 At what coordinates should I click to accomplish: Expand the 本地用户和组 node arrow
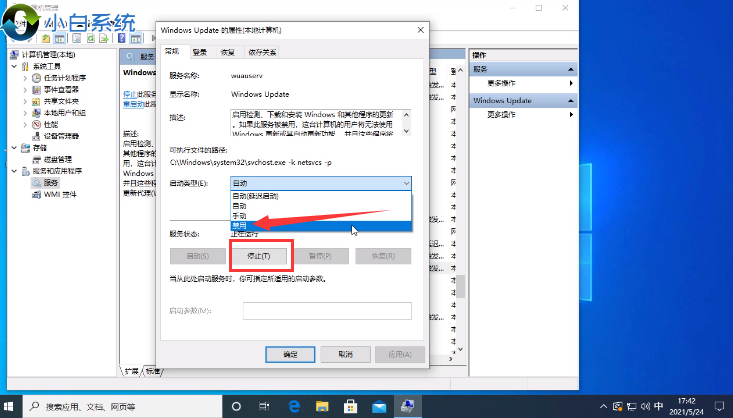(25, 113)
